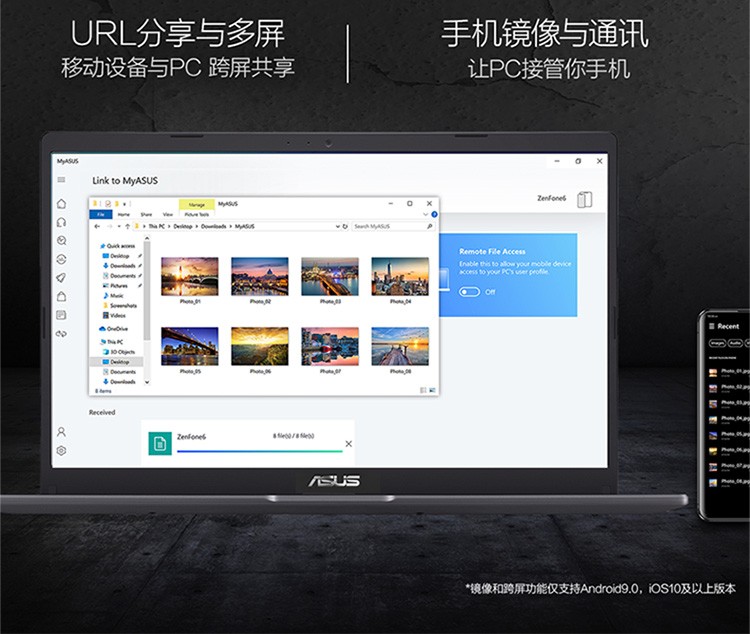The image size is (750, 634).
Task: Switch Explorer to large icons view
Action: 432,390
